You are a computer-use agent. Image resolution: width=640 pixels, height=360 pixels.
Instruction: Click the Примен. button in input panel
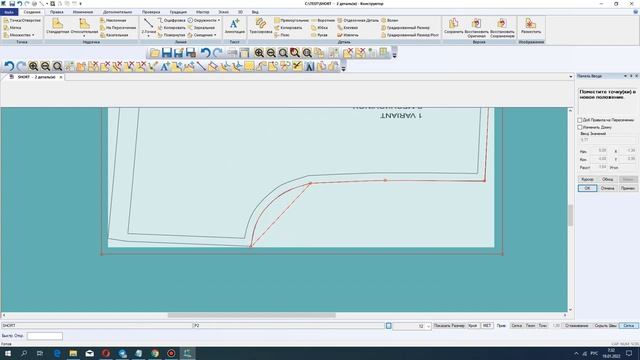(627, 188)
